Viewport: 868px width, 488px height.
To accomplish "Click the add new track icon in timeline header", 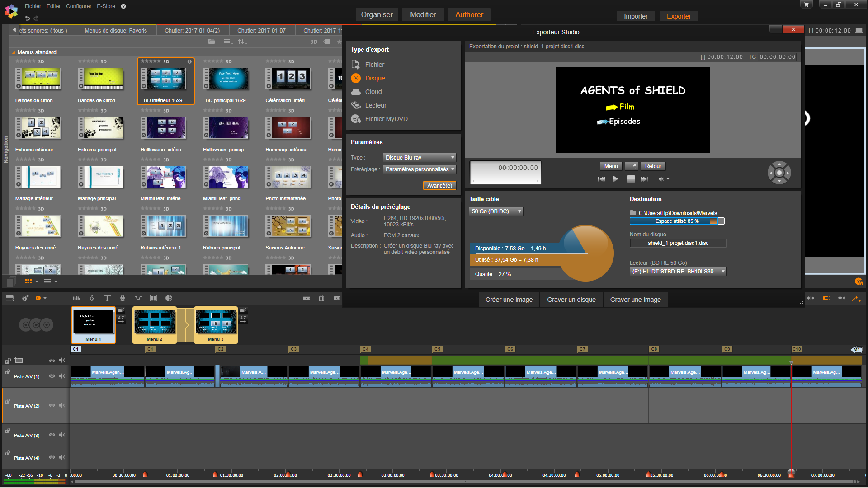I will pyautogui.click(x=19, y=361).
